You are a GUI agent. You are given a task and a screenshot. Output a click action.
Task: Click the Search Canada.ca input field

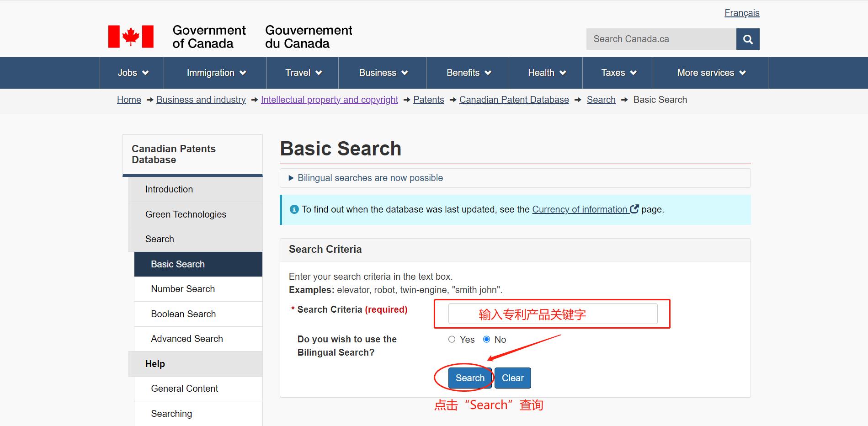[x=661, y=39]
